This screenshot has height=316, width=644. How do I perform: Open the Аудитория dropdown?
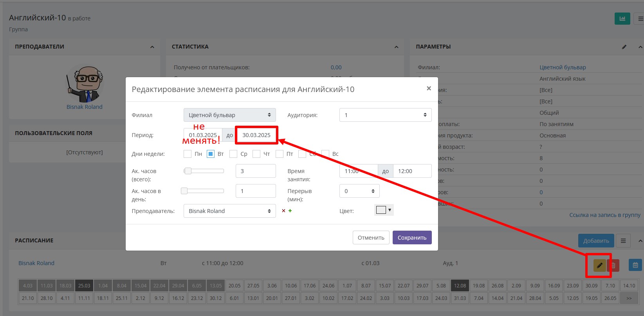[386, 115]
